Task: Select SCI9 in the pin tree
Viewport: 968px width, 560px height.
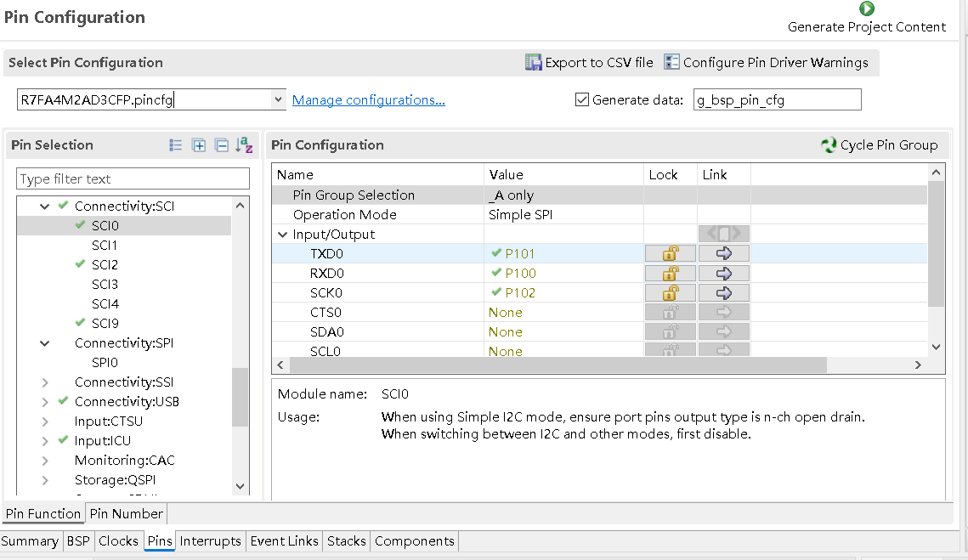Action: click(x=105, y=324)
